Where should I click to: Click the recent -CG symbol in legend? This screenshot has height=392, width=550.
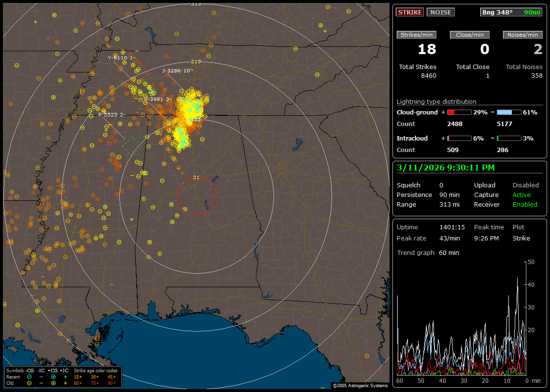coord(29,377)
